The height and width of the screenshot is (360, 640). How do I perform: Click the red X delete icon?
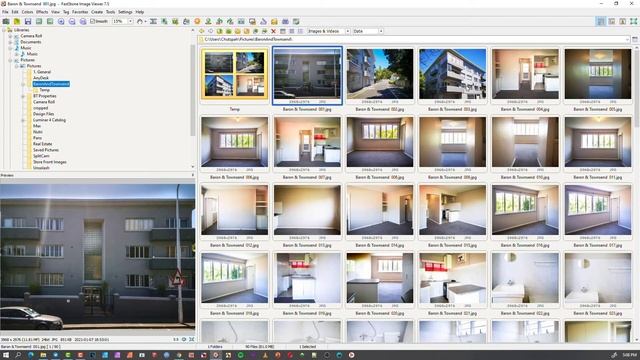[x=273, y=31]
